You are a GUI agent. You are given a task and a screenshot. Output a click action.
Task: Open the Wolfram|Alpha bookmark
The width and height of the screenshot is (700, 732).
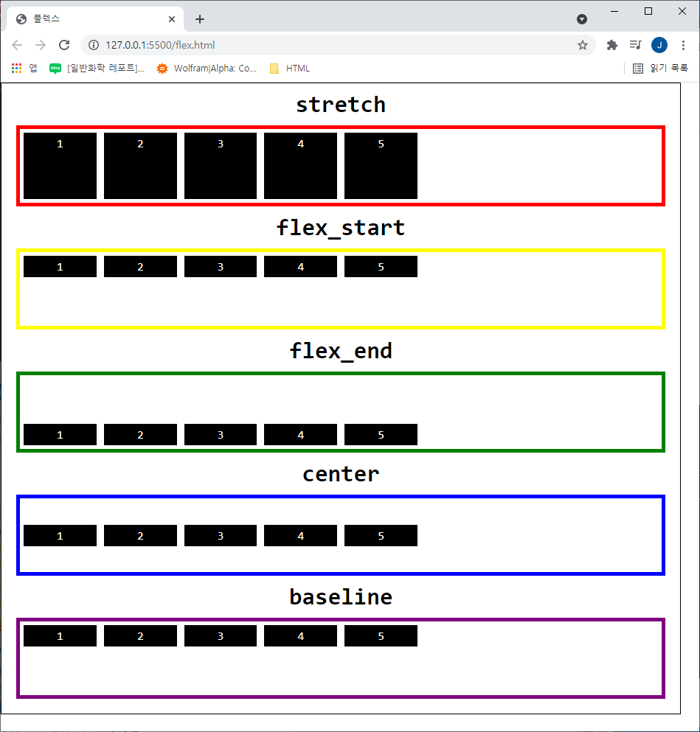click(207, 68)
